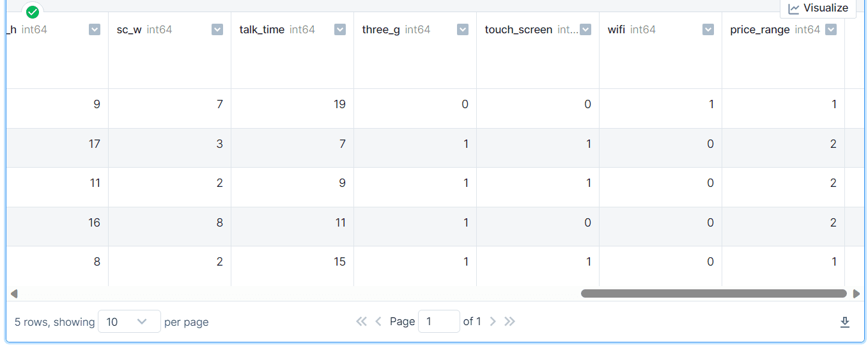Go to the next page arrow
This screenshot has width=868, height=345.
pyautogui.click(x=493, y=321)
